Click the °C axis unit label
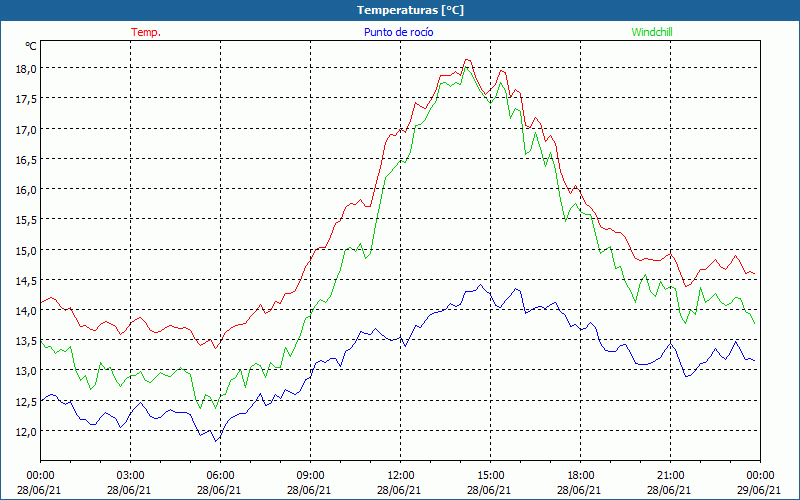This screenshot has width=800, height=500. pos(31,46)
